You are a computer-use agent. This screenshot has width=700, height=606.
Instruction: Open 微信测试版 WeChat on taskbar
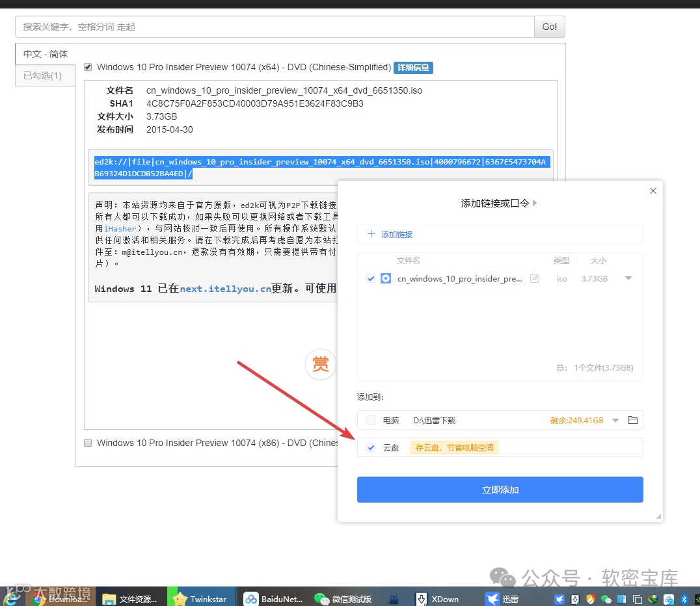tap(343, 599)
